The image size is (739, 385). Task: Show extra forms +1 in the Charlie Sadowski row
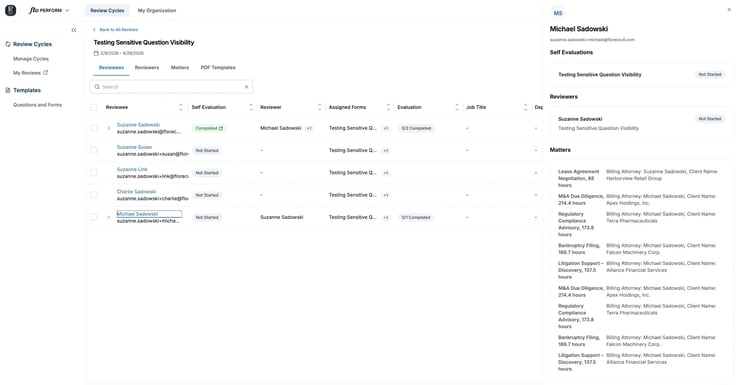pyautogui.click(x=386, y=195)
